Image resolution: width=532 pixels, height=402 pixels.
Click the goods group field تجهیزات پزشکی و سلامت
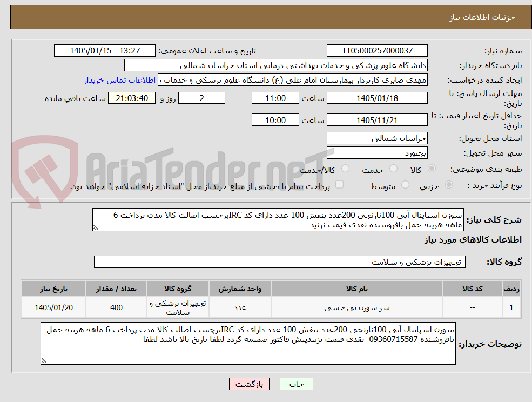(280, 262)
